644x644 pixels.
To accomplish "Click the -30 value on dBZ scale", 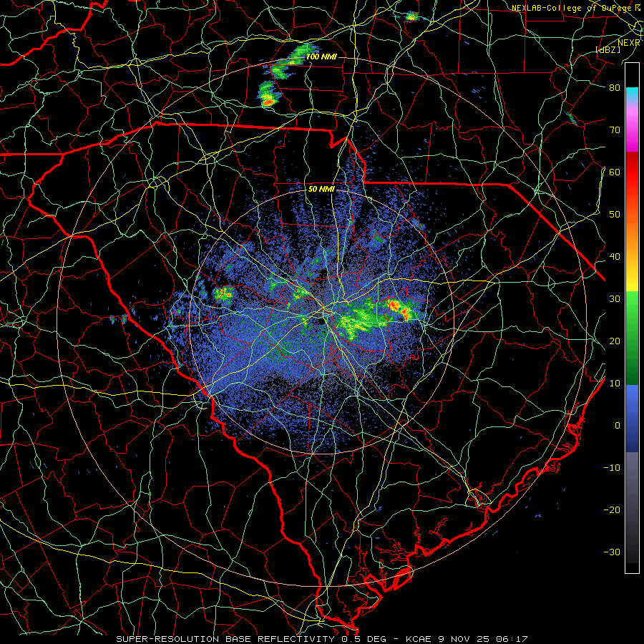I will [x=612, y=552].
